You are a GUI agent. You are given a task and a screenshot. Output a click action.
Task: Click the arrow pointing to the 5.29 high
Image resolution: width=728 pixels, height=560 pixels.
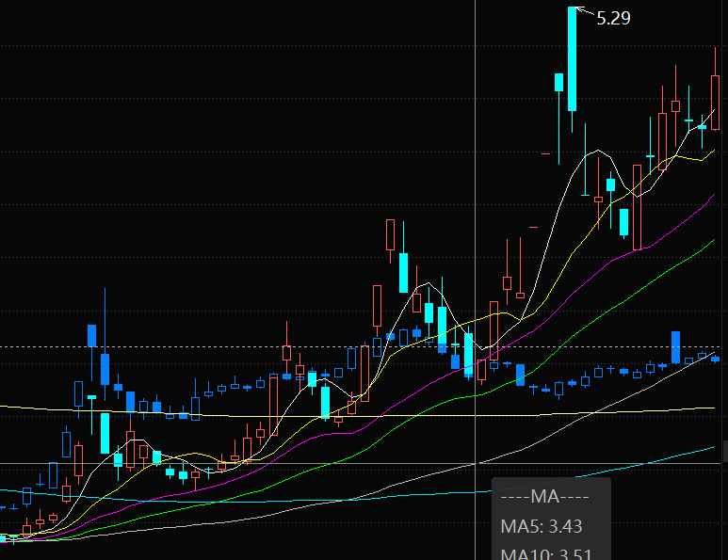[x=585, y=12]
